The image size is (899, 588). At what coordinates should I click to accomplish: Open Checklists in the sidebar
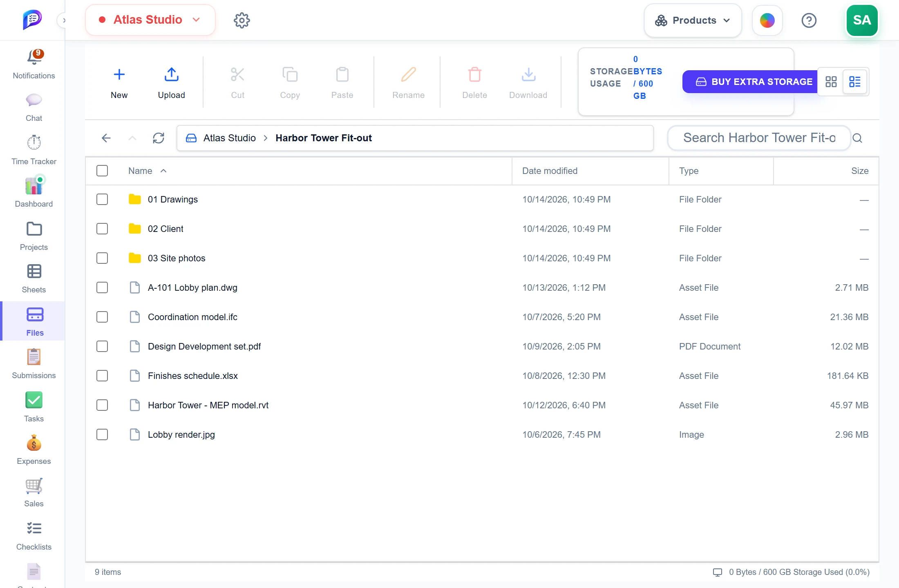click(34, 536)
